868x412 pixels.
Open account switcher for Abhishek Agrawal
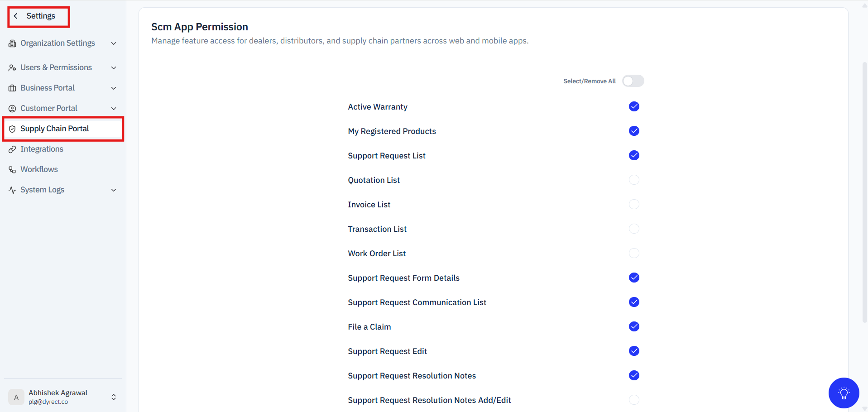point(63,397)
